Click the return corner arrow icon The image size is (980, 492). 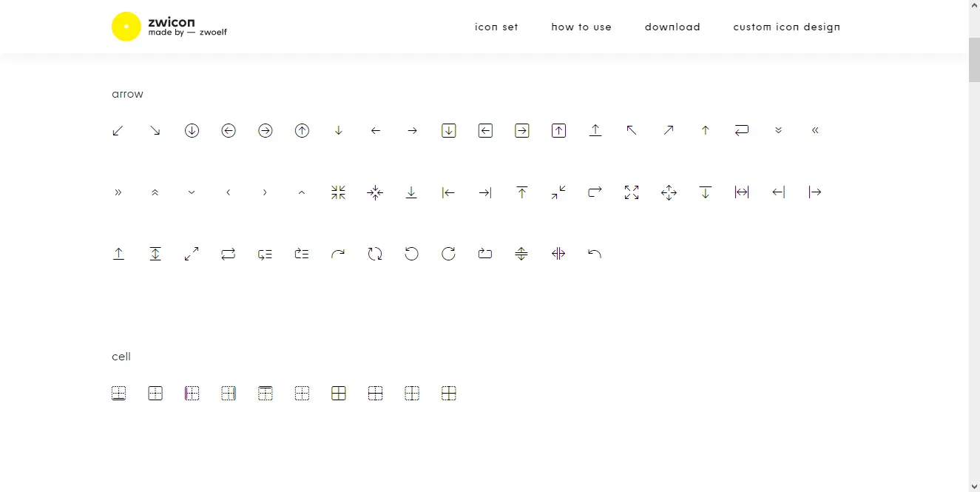pyautogui.click(x=742, y=131)
